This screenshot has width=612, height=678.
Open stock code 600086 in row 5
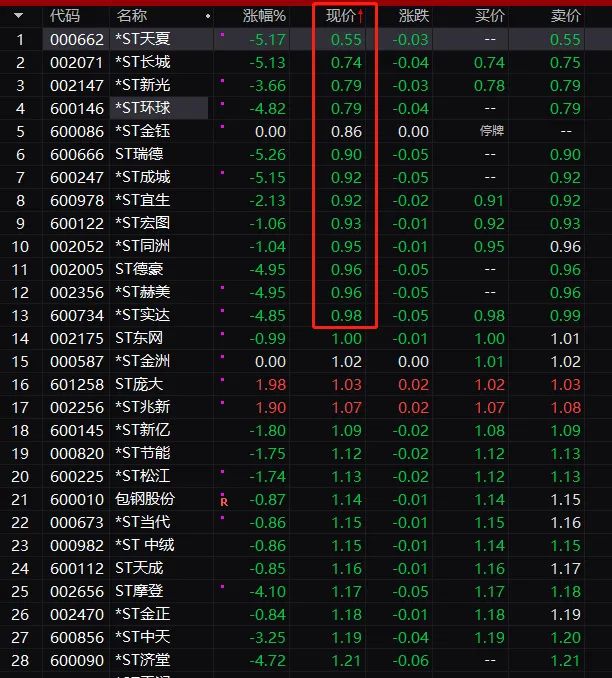[x=76, y=131]
